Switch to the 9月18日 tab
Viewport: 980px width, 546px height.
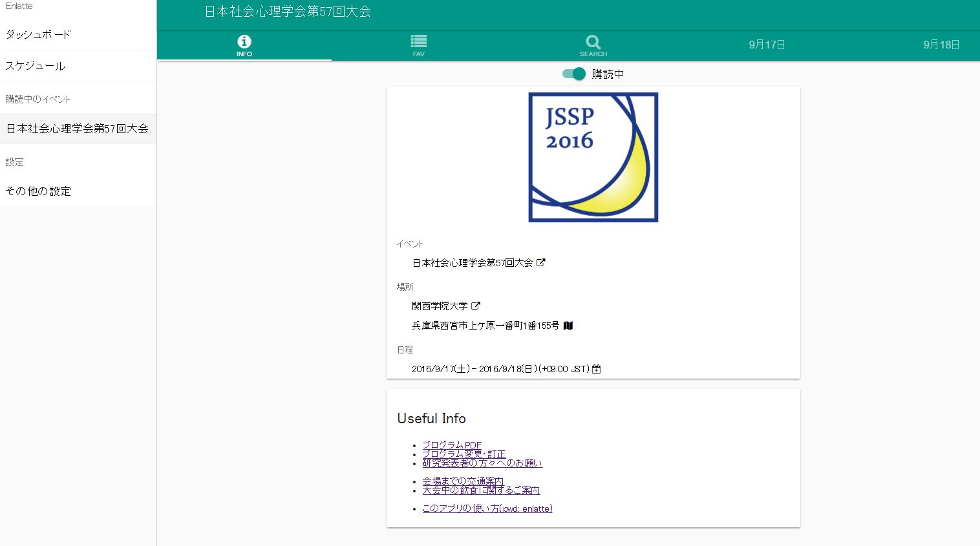941,45
